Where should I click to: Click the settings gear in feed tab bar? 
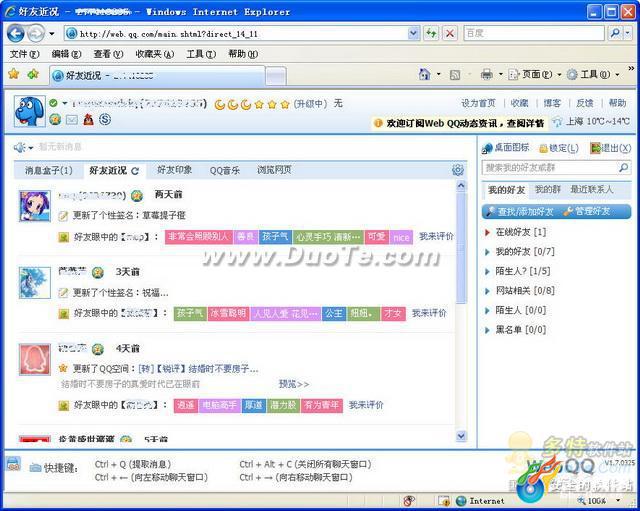(x=458, y=170)
